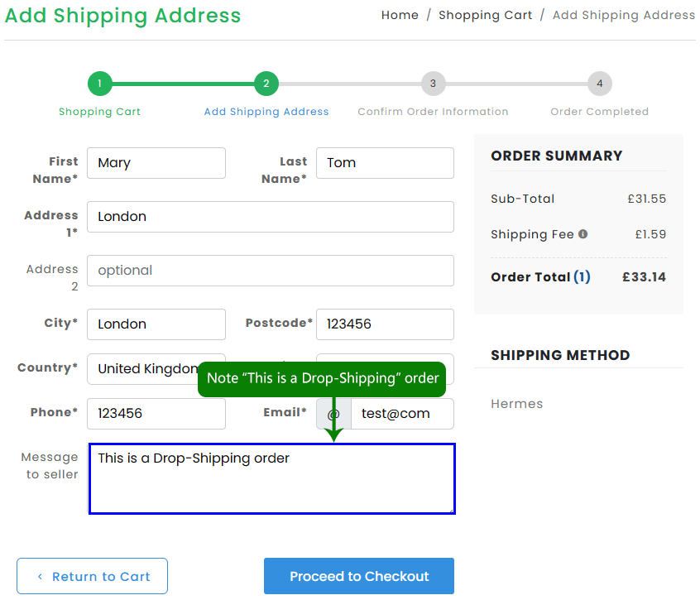Select the Phone number input field

(x=156, y=414)
